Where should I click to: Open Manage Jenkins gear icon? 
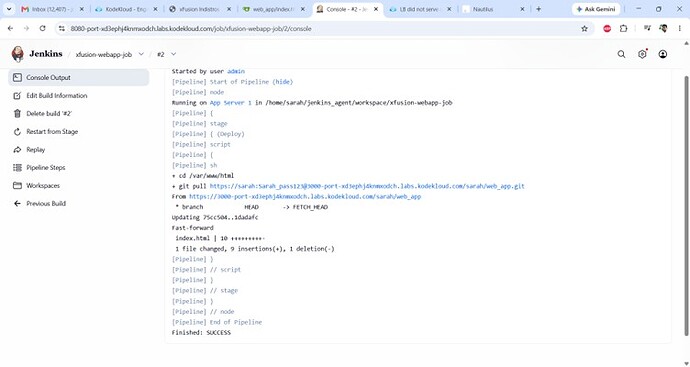(x=642, y=54)
